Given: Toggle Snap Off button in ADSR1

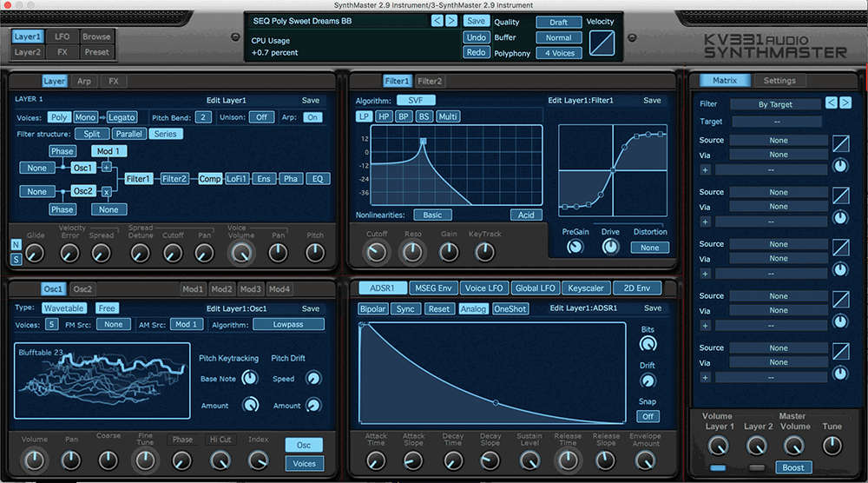Looking at the screenshot, I should [x=648, y=416].
